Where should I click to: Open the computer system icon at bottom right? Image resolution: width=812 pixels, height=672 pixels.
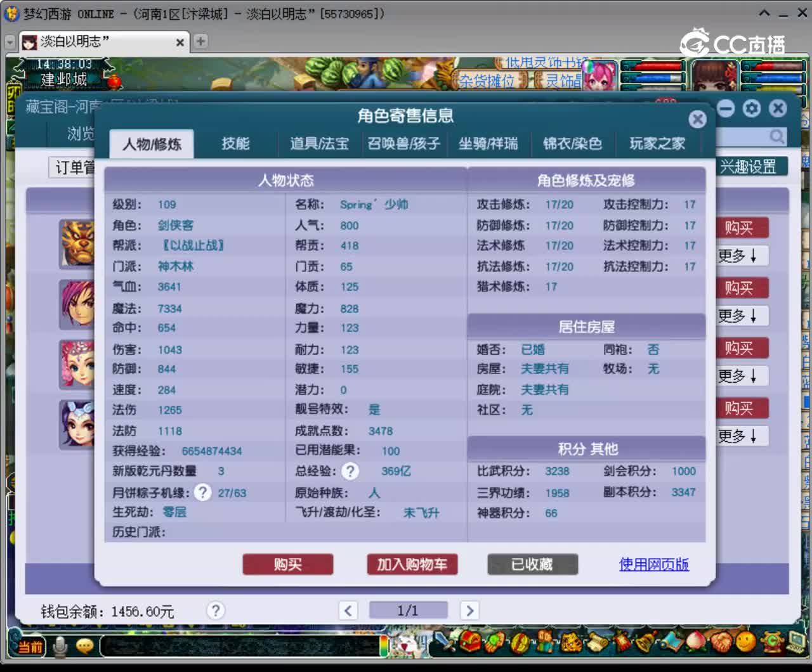(x=796, y=642)
